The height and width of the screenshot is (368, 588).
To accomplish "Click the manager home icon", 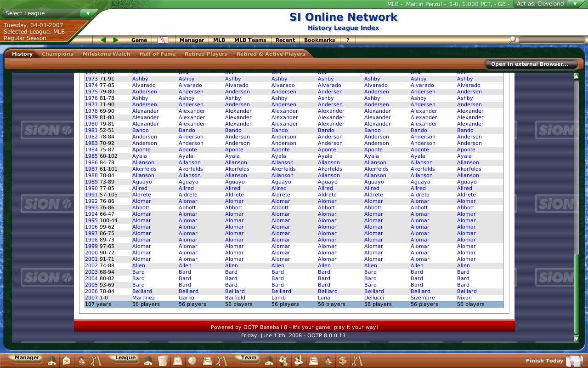I will tap(52, 361).
